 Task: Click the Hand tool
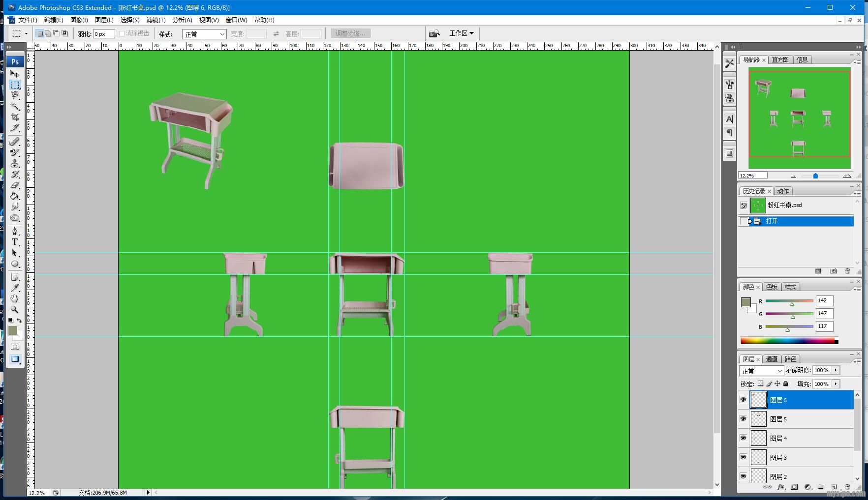(15, 298)
